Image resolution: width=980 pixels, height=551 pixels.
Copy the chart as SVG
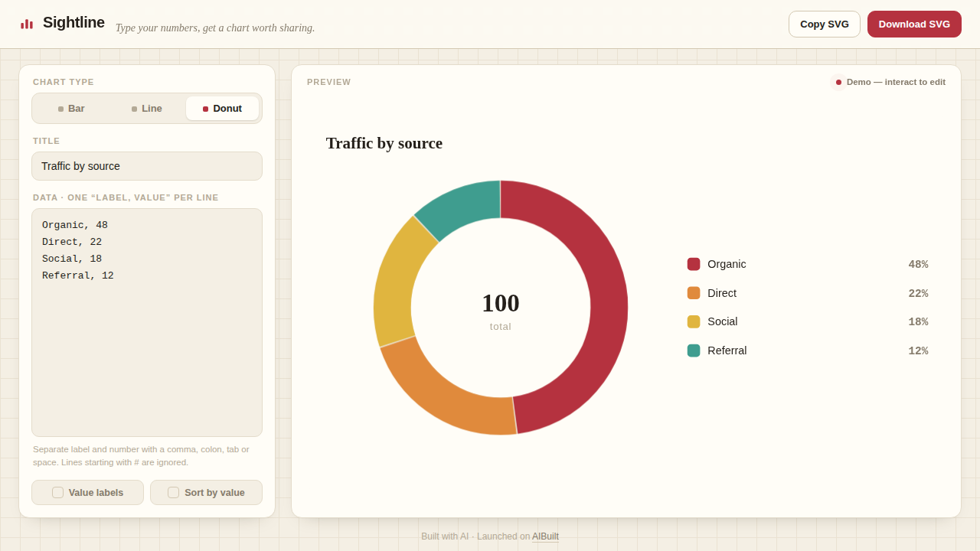(x=825, y=24)
